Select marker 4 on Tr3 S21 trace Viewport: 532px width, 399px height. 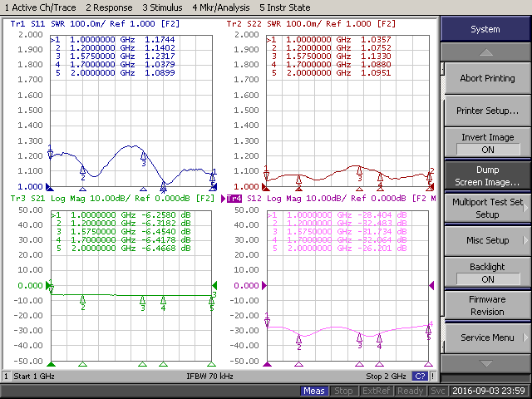pyautogui.click(x=163, y=303)
